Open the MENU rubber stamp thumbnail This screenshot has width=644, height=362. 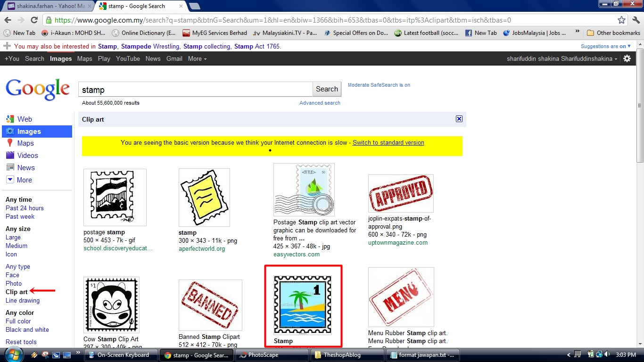coord(401,297)
